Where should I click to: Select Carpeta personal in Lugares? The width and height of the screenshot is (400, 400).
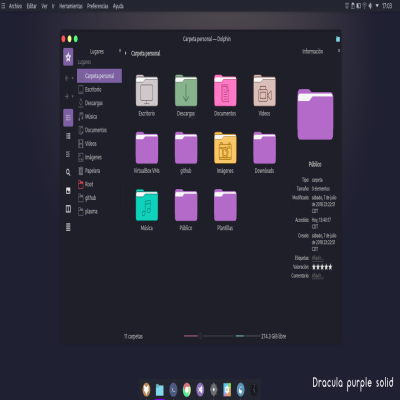99,76
